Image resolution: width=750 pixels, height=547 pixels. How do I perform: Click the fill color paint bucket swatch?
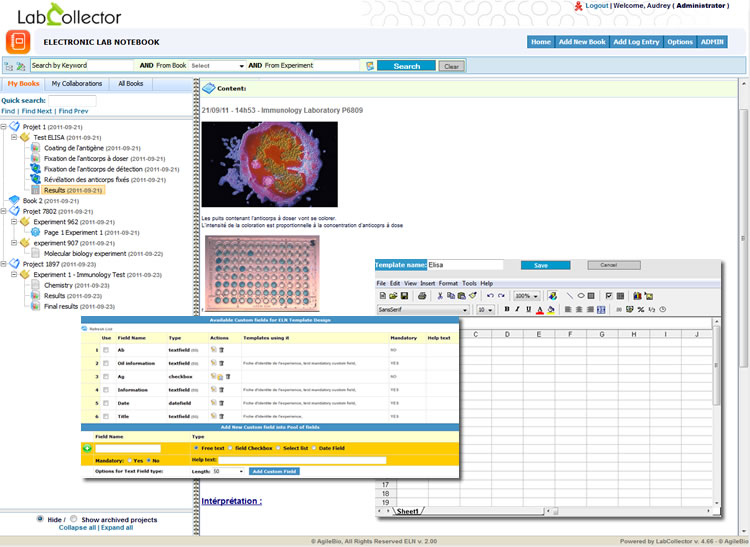point(551,310)
